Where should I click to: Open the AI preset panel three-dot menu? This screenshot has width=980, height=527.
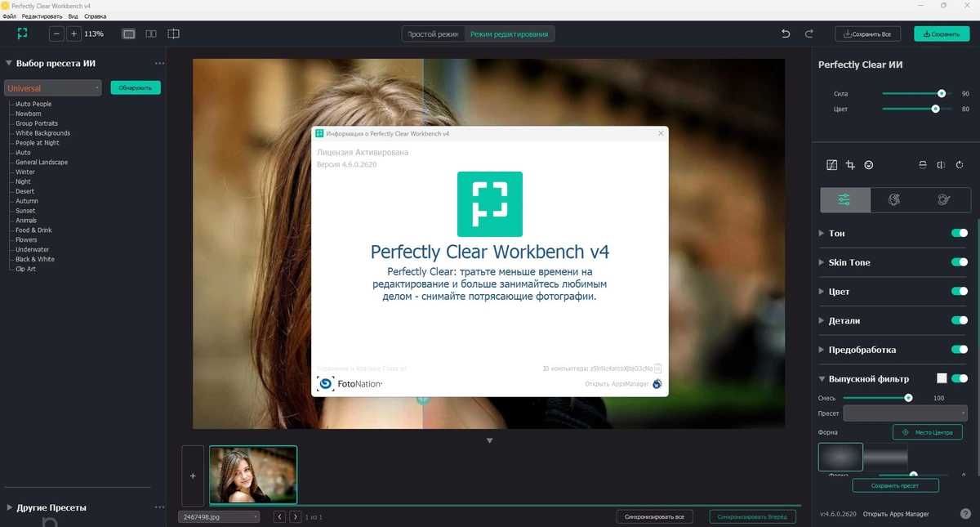(159, 63)
